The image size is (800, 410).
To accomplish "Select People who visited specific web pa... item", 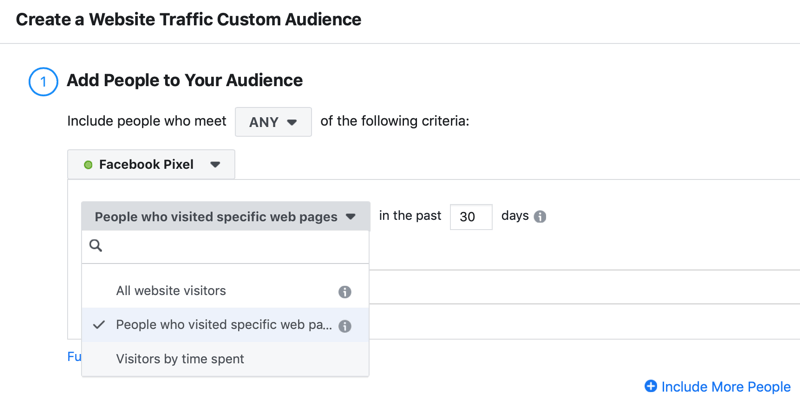I will [x=224, y=325].
